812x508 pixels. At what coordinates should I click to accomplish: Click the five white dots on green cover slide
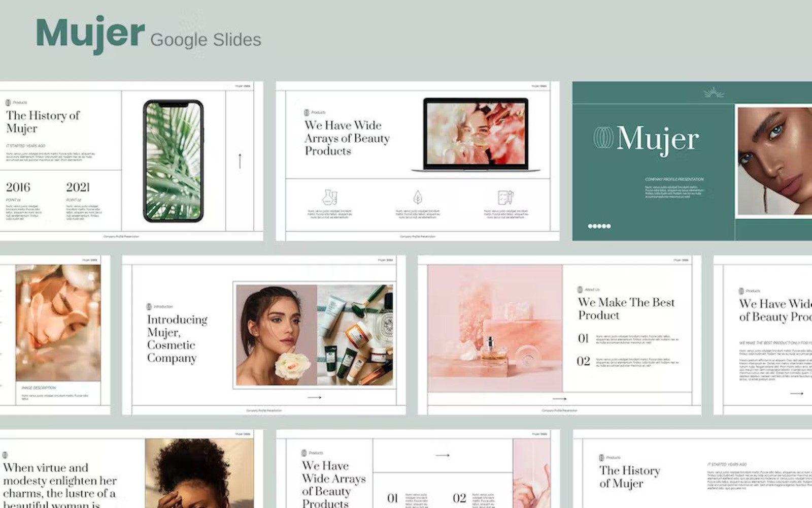click(599, 226)
